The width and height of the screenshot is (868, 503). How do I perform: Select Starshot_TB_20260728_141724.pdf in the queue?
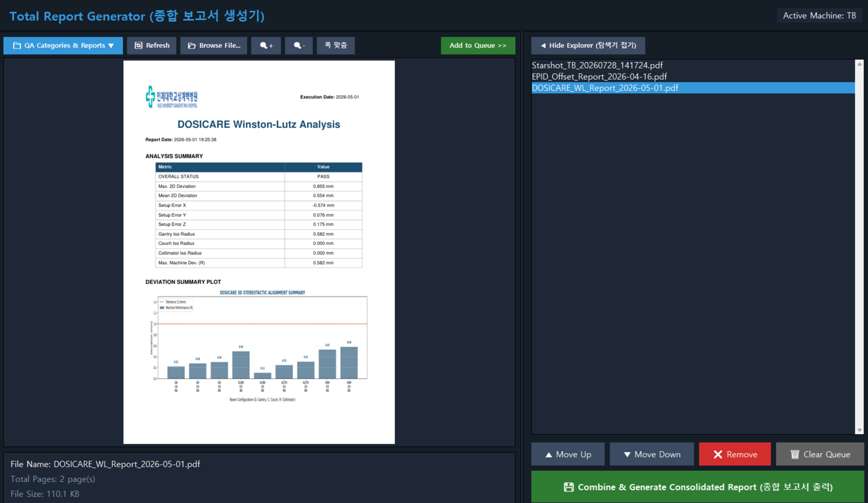[693, 65]
